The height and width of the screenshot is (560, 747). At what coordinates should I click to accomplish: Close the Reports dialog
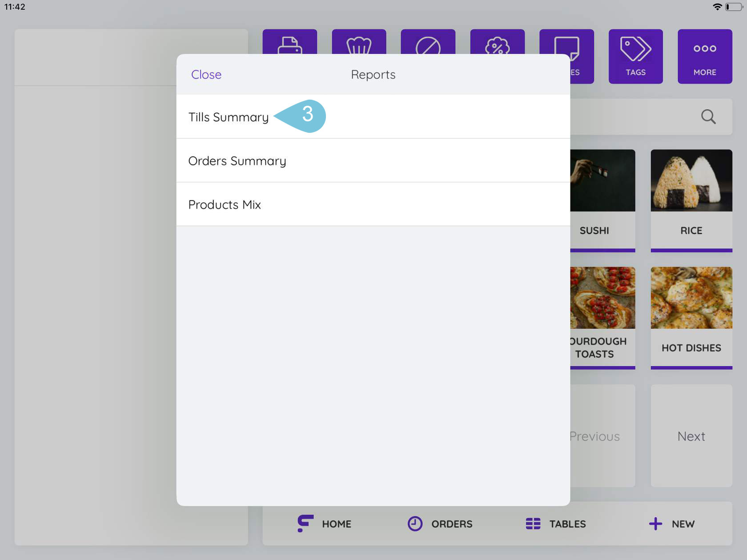pos(206,74)
